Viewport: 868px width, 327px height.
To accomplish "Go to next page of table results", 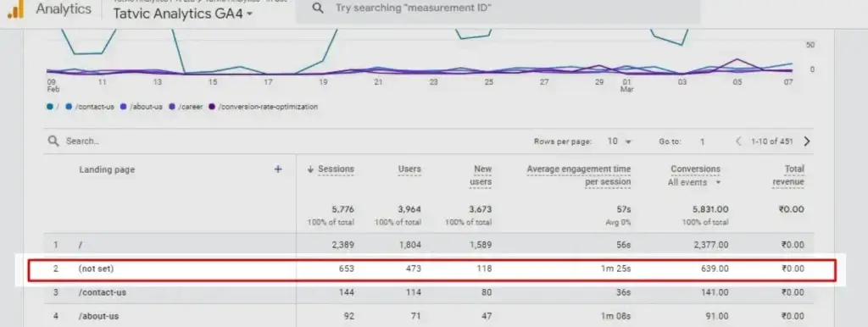I will [x=807, y=141].
